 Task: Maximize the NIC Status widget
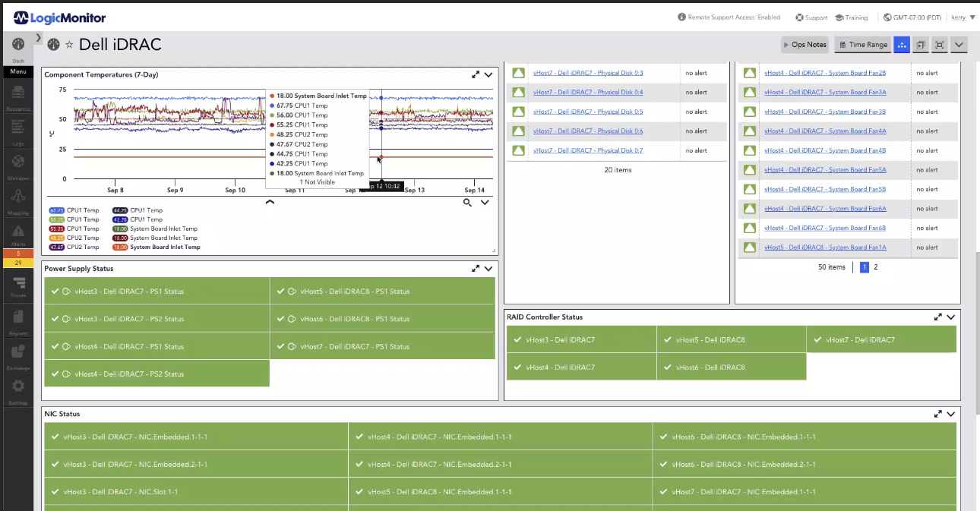pos(938,414)
